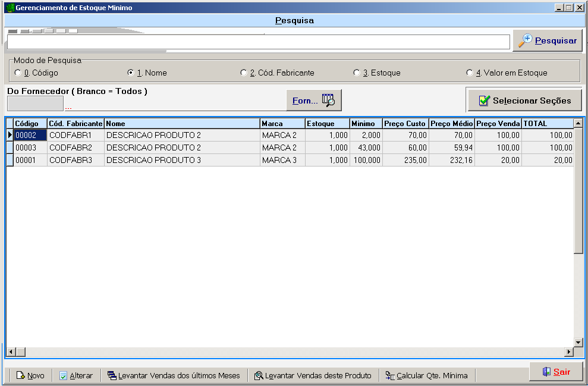Click the checkmark icon on Selecionar Seções
This screenshot has height=386, width=588.
click(x=485, y=101)
